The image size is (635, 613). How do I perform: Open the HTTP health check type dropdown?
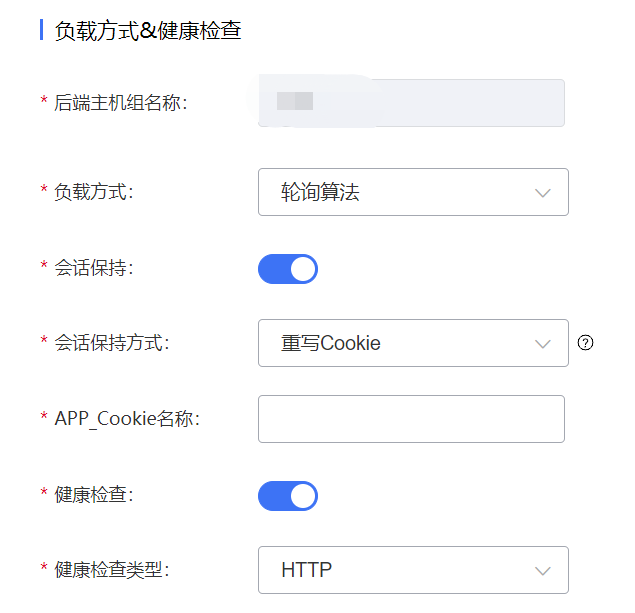(400, 571)
